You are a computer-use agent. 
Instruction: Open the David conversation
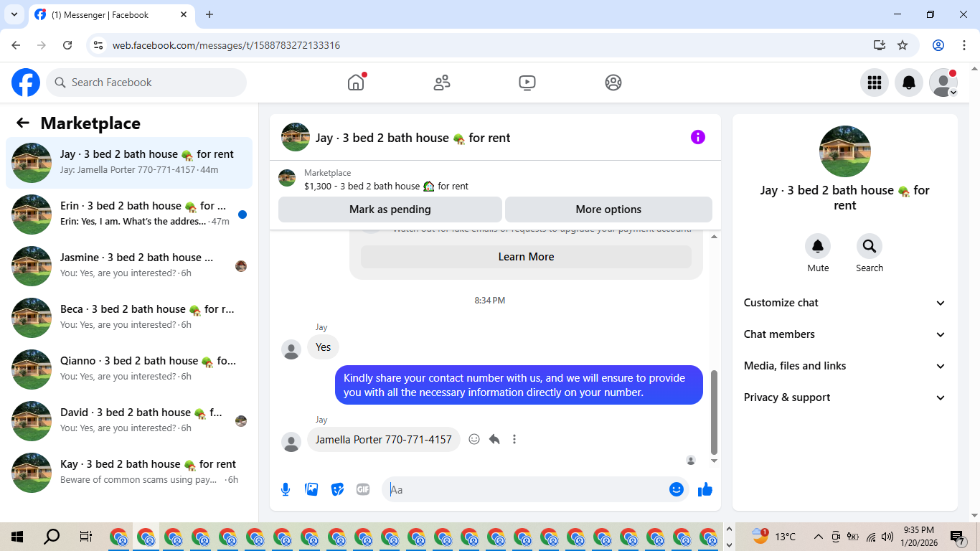tap(129, 421)
